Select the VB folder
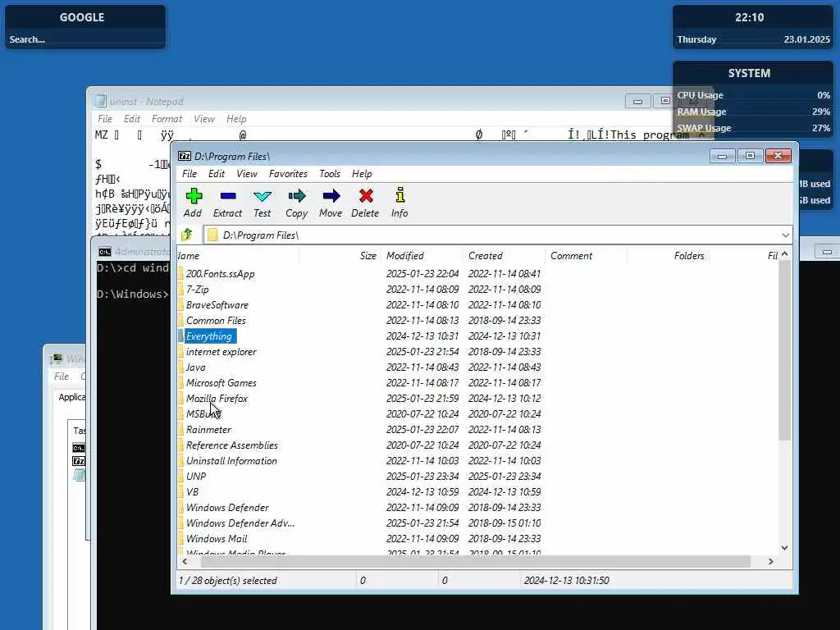The width and height of the screenshot is (840, 630). pyautogui.click(x=192, y=492)
